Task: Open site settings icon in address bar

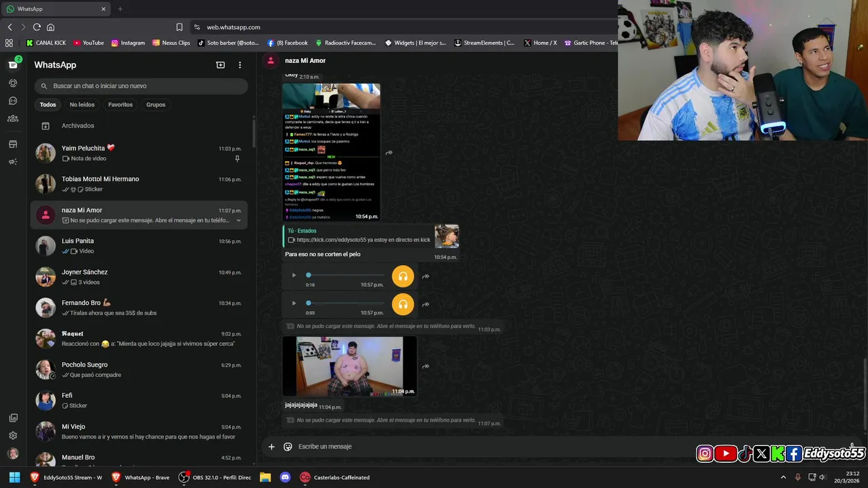Action: pos(197,27)
